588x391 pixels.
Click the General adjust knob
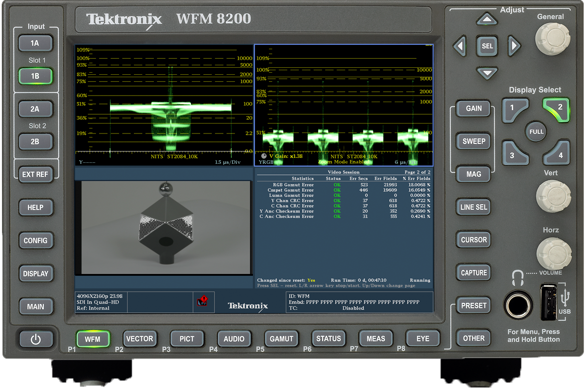551,39
